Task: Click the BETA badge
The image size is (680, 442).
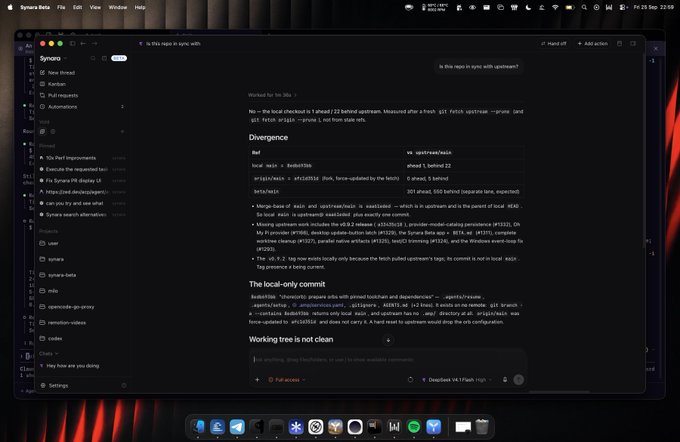Action: click(119, 58)
